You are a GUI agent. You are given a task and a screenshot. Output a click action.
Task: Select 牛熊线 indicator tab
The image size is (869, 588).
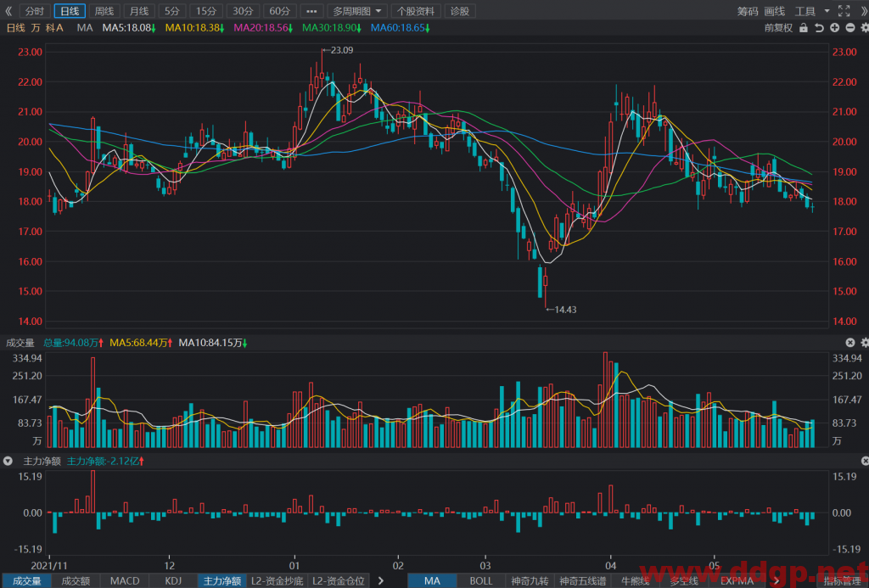click(x=635, y=581)
